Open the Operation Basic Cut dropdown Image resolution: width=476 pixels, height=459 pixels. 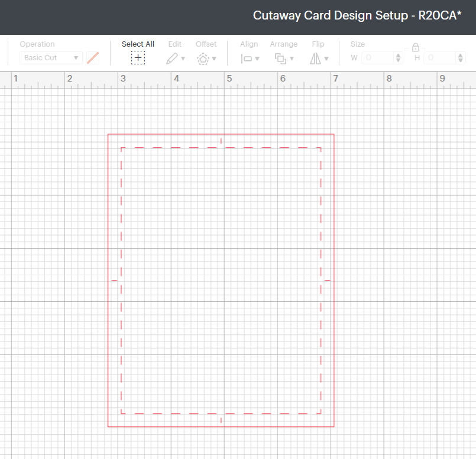tap(51, 58)
